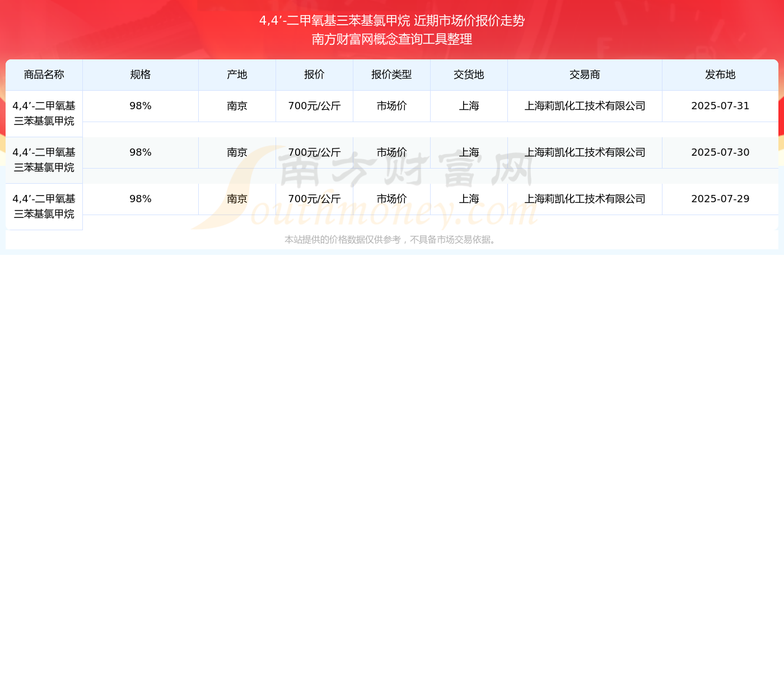Click the disclaimer text below the table
784x675 pixels.
click(391, 240)
